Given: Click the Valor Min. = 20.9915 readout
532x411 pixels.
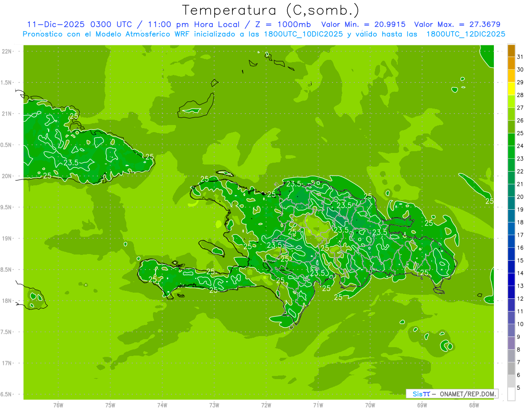Looking at the screenshot, I should click(x=364, y=24).
